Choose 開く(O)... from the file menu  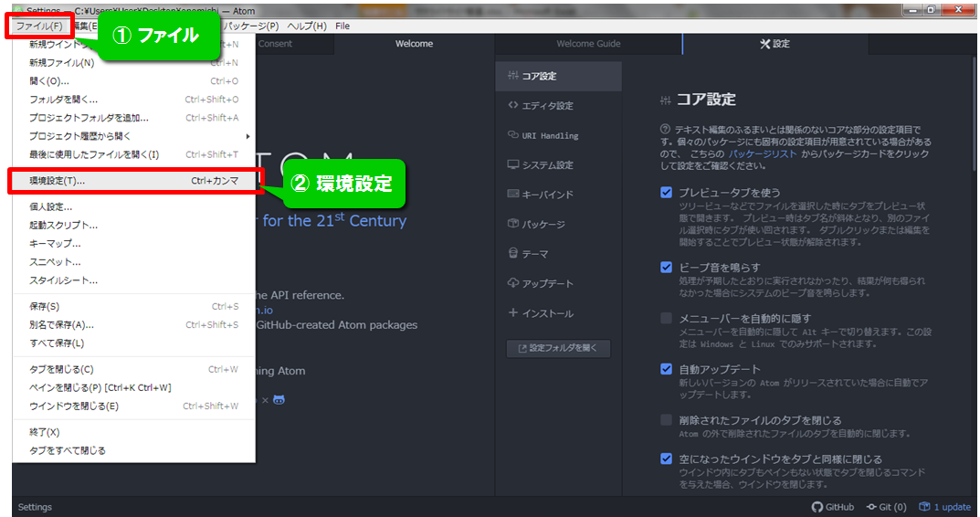click(133, 81)
